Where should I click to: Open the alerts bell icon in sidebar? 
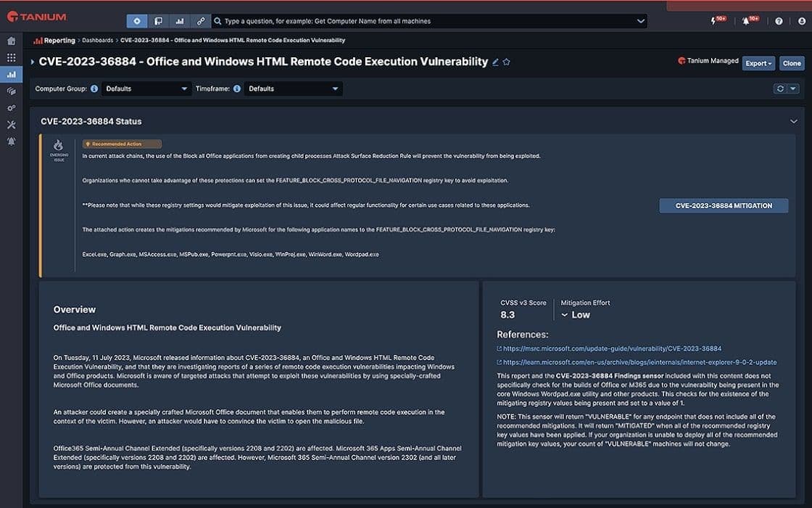[x=11, y=142]
